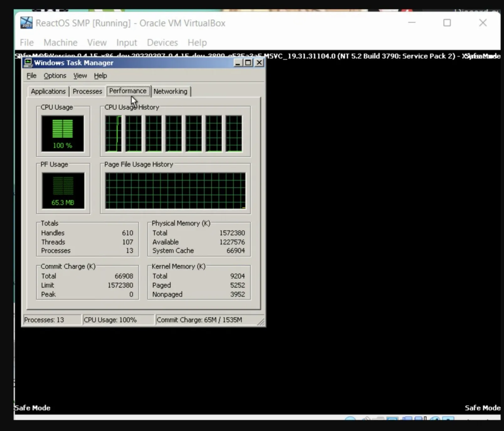This screenshot has width=504, height=431.
Task: Minimize the Windows Task Manager window
Action: (238, 63)
